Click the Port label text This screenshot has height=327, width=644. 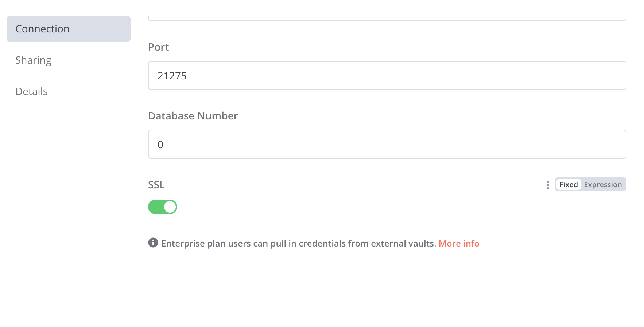tap(158, 47)
